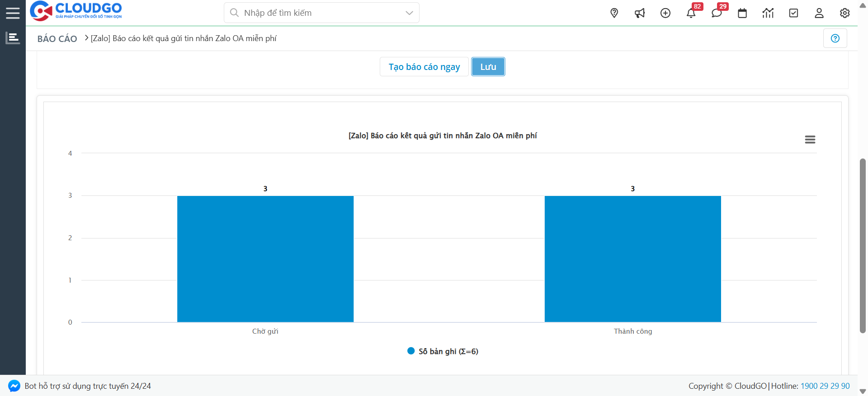This screenshot has height=396, width=868.
Task: Open the calendar icon
Action: pos(742,13)
